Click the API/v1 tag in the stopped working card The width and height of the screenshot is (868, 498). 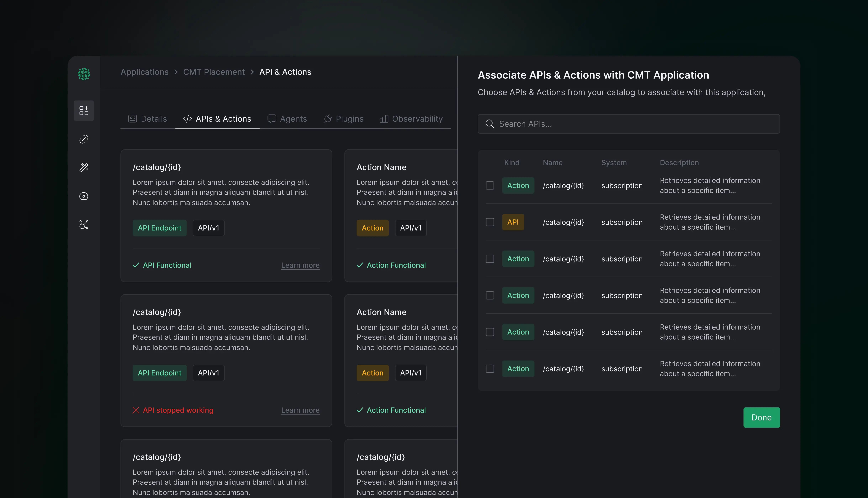click(x=209, y=373)
